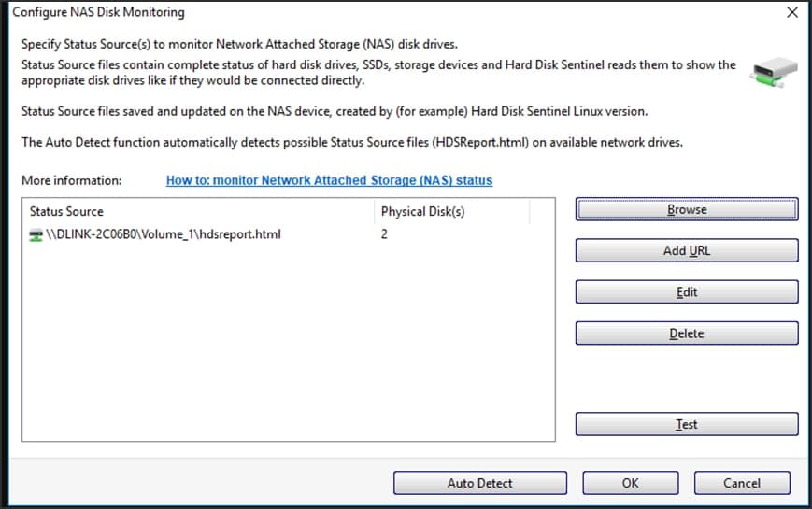Screen dimensions: 812x509
Task: Select the DLINK-2C06B0 hdsreport.html entry
Action: pyautogui.click(x=164, y=234)
